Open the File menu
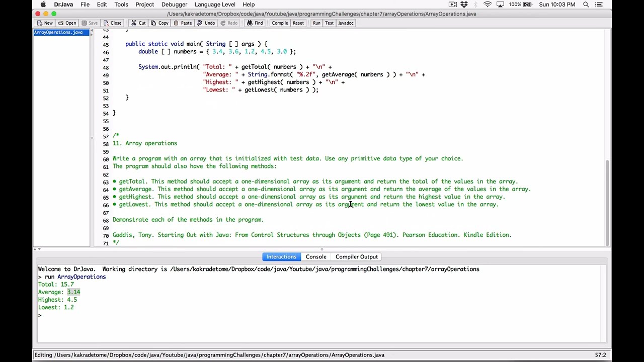644x362 pixels. [85, 5]
